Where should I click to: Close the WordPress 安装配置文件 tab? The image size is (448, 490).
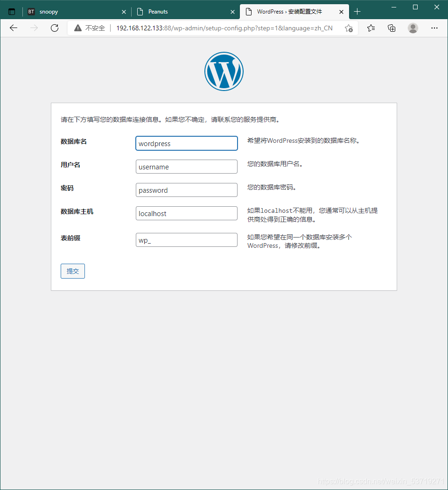click(x=341, y=11)
